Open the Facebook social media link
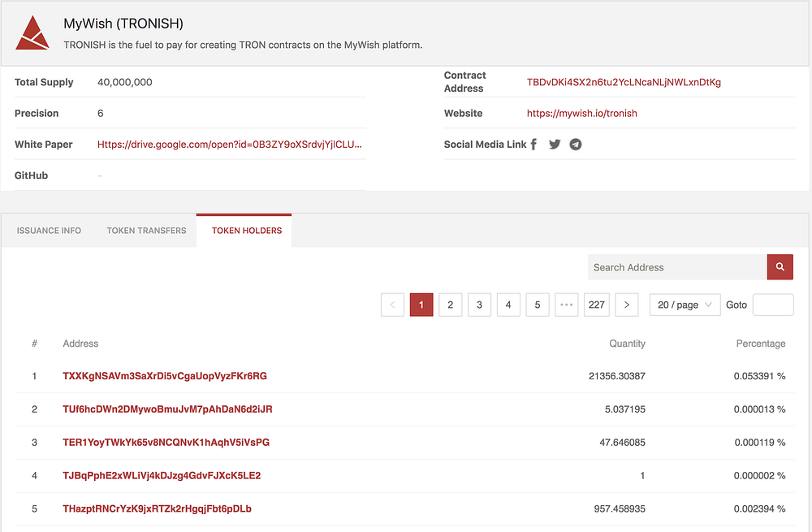Screen dimensions: 812x532 534,145
